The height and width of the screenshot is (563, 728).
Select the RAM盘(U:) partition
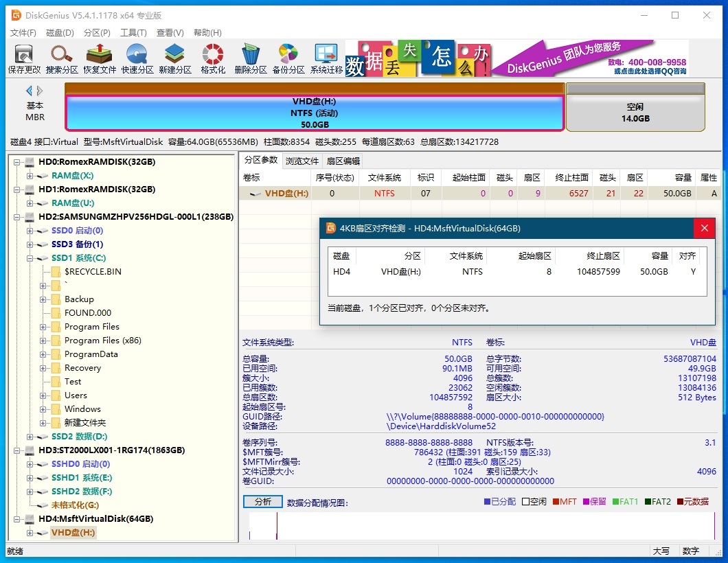72,203
